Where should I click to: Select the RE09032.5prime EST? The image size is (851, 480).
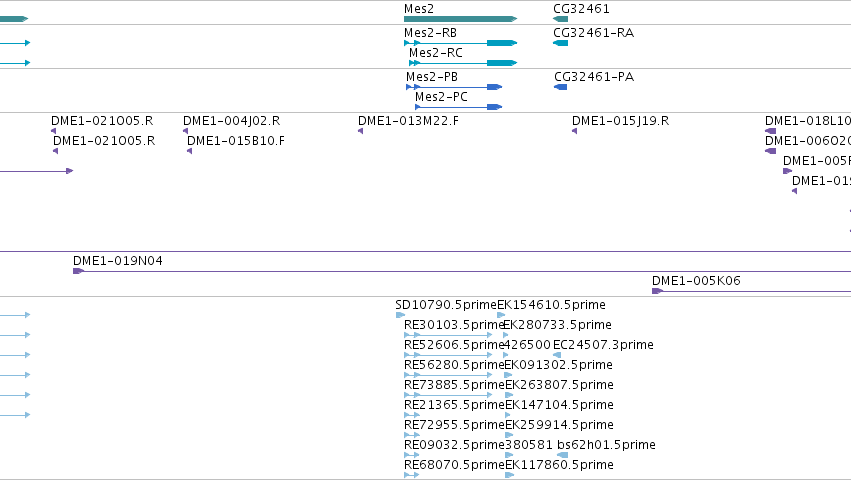(412, 456)
